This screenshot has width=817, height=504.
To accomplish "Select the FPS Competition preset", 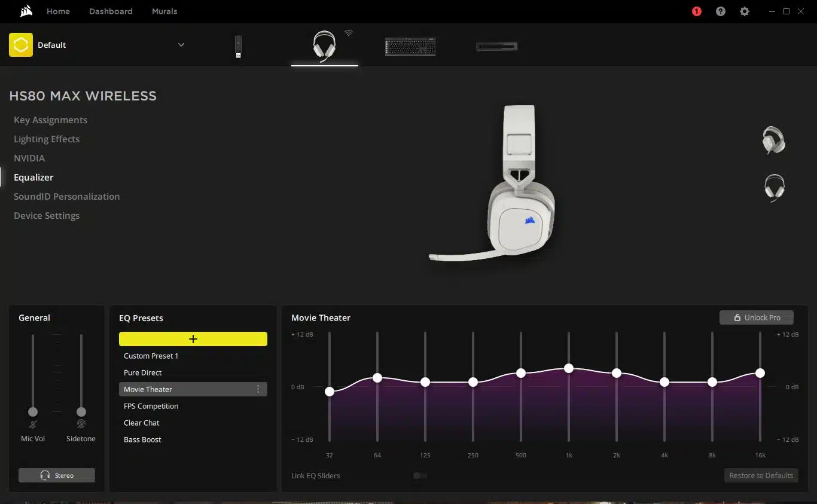I will click(193, 406).
